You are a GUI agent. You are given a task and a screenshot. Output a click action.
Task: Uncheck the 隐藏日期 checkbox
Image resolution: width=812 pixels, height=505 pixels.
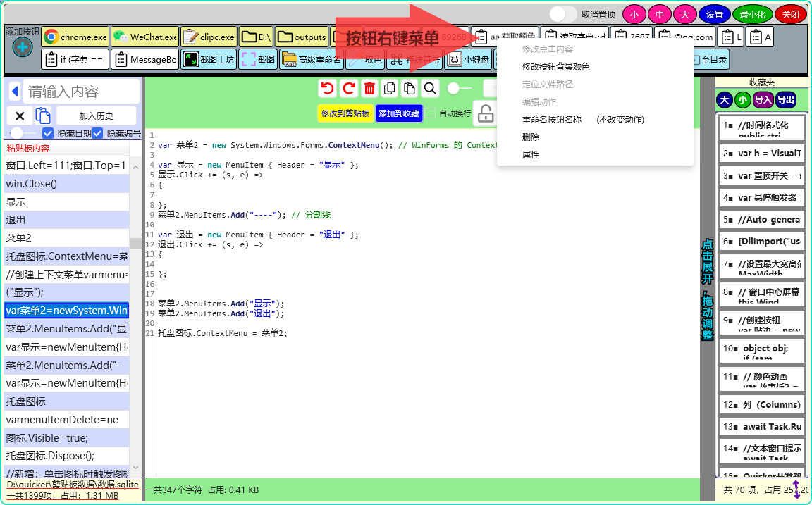(48, 134)
